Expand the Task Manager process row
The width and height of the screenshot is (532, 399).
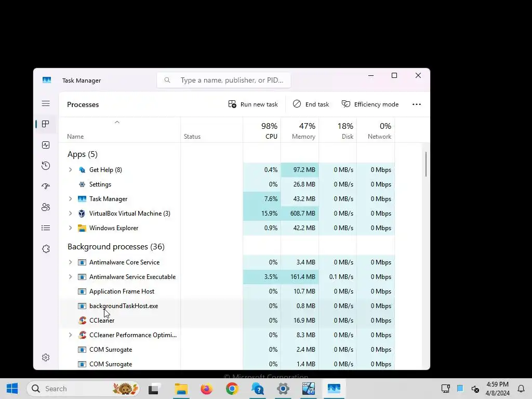70,199
